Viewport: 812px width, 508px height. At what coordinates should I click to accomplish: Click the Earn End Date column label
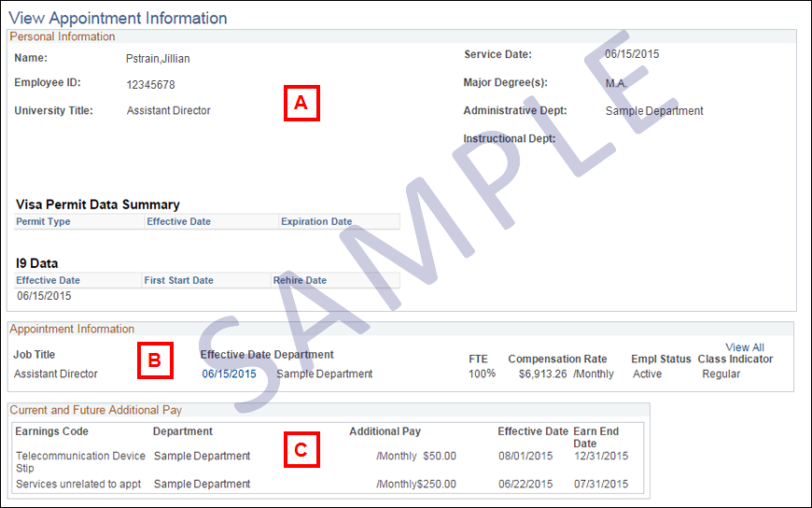[x=596, y=438]
